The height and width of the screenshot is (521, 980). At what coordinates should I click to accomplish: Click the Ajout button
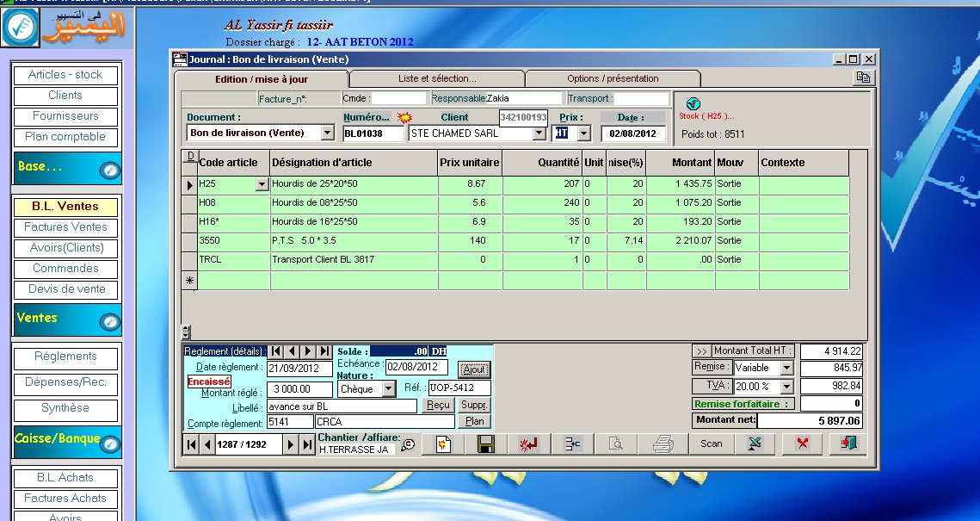[474, 369]
